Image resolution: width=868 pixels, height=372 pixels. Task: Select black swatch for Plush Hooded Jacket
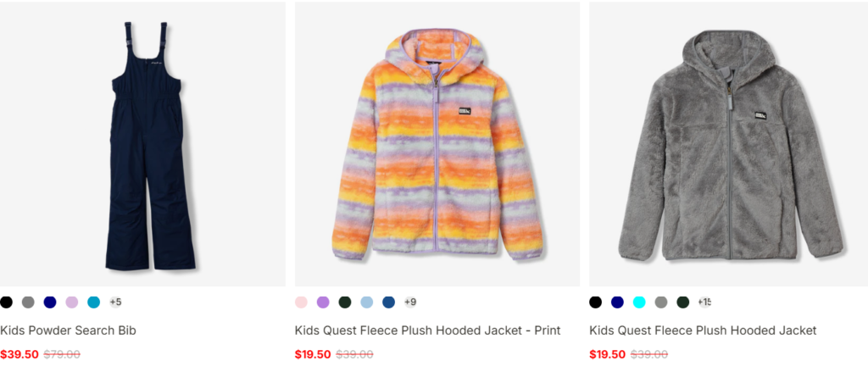(x=596, y=303)
